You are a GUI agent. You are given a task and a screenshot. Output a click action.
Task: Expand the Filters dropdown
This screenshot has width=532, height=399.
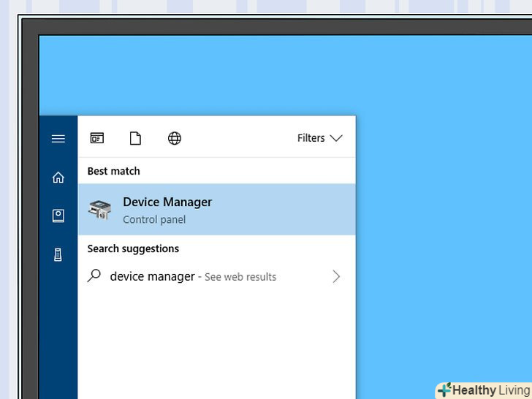pos(319,138)
